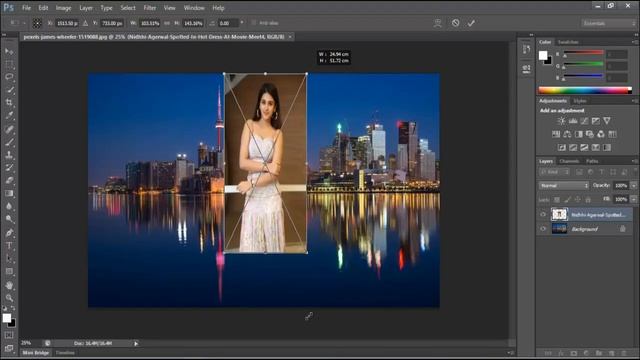Open the Image menu
The height and width of the screenshot is (360, 640).
(x=63, y=8)
